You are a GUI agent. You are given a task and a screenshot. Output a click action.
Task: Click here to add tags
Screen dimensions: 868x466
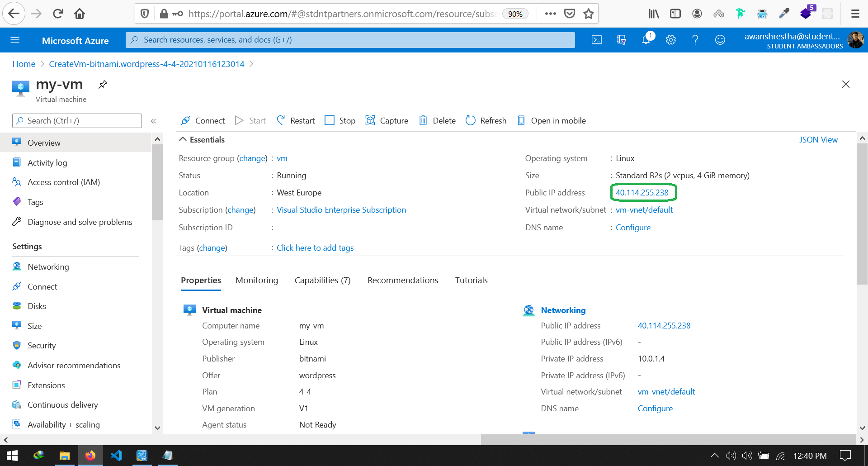[x=315, y=247]
